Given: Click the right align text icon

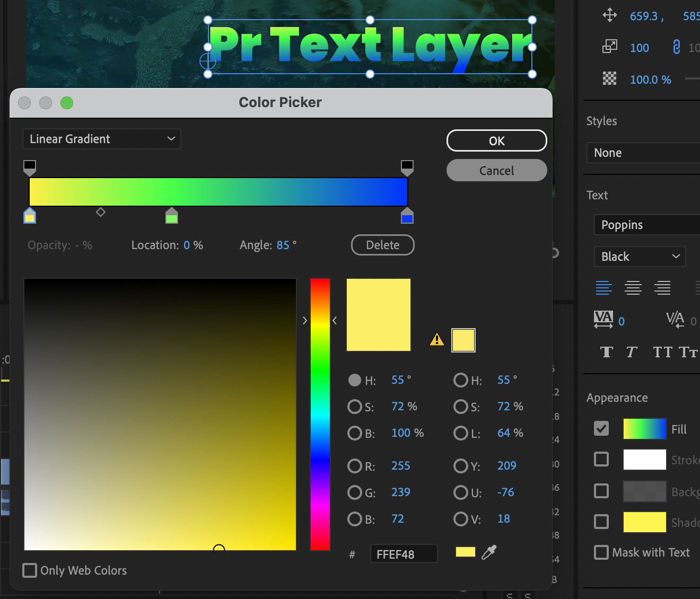Looking at the screenshot, I should pyautogui.click(x=662, y=288).
